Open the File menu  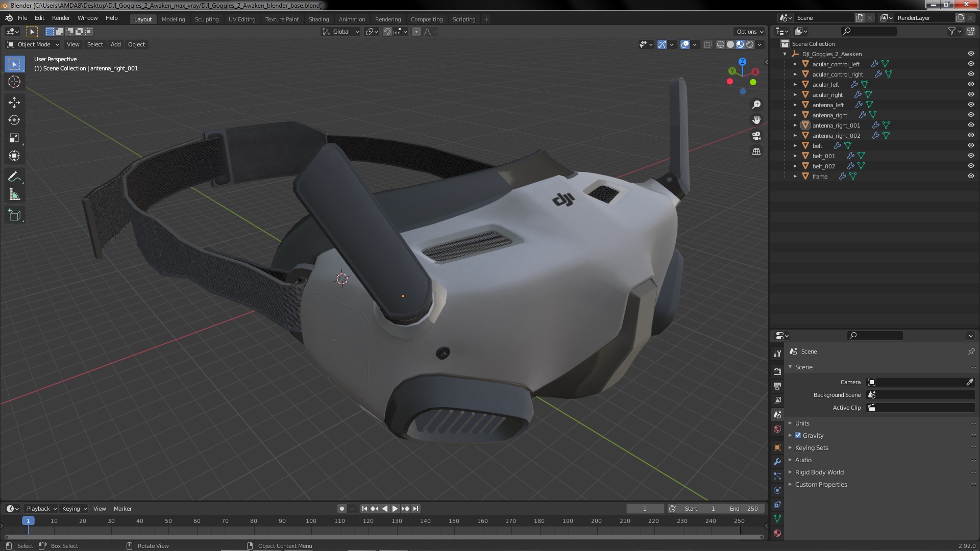22,18
